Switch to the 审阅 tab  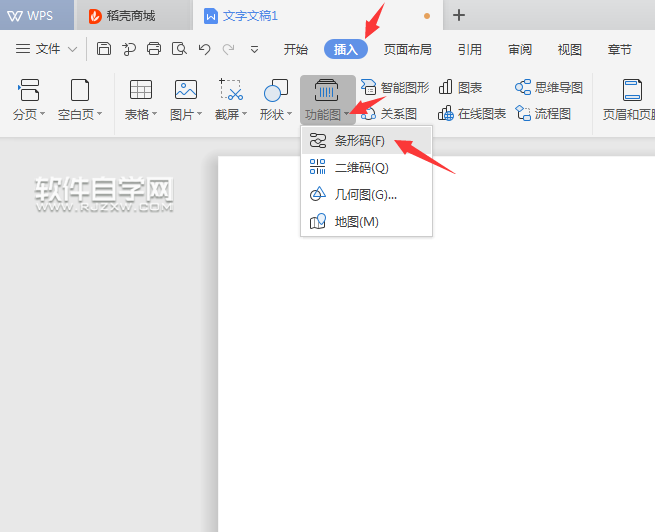click(x=520, y=50)
